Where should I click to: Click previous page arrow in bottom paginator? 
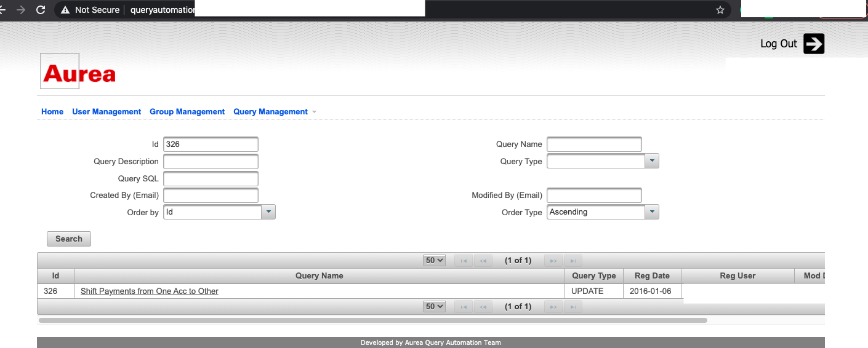[x=483, y=307]
